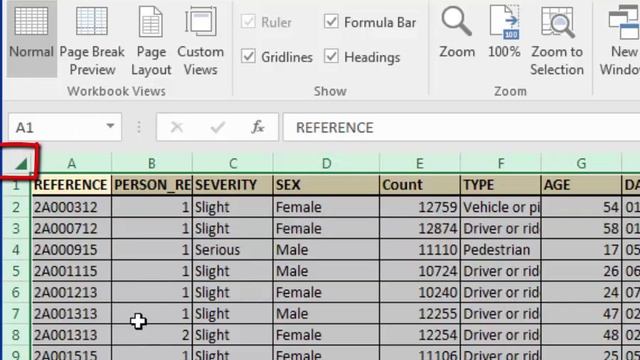Click the Pedestrian type cell
This screenshot has width=640, height=360.
click(x=501, y=249)
